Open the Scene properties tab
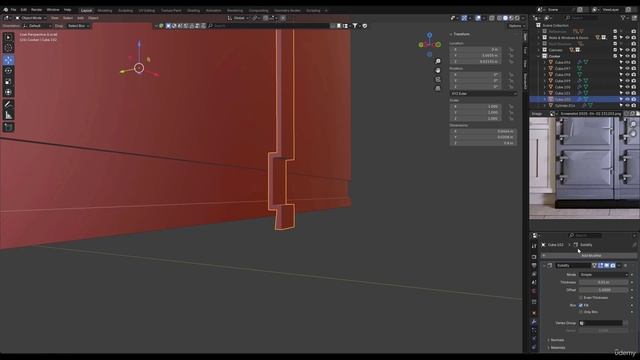 coord(534,282)
